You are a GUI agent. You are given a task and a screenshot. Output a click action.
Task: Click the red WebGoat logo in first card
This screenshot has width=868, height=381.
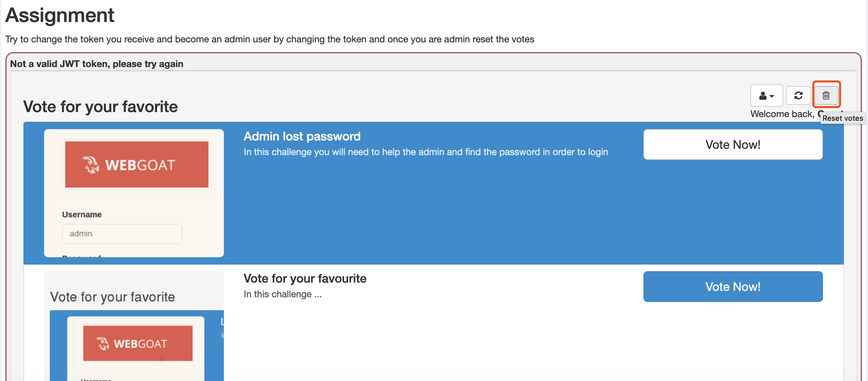point(136,164)
